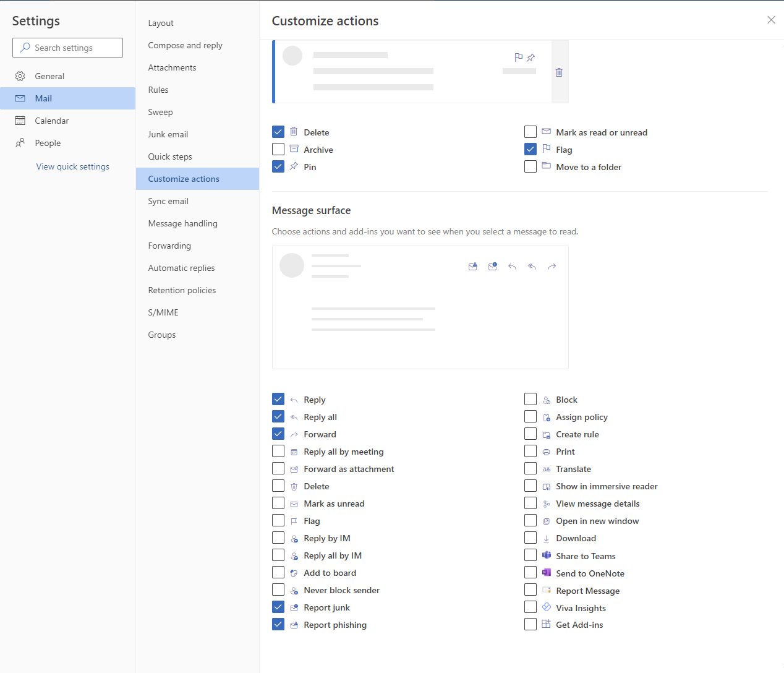
Task: Close the Customize actions panel
Action: coord(771,20)
